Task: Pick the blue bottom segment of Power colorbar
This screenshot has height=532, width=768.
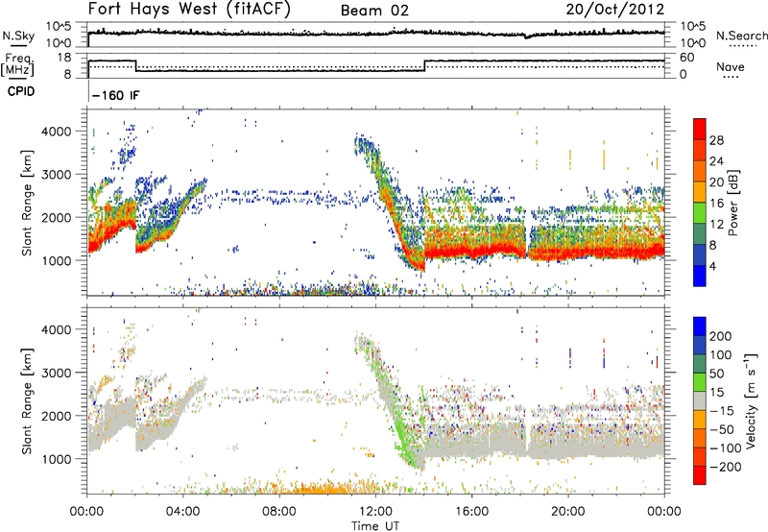Action: pos(700,276)
